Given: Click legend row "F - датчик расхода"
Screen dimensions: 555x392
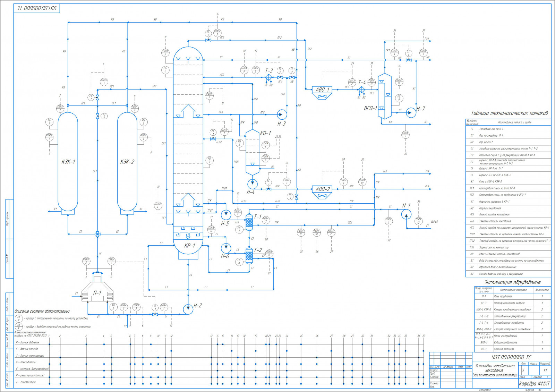Looking at the screenshot, I should point(27,349).
